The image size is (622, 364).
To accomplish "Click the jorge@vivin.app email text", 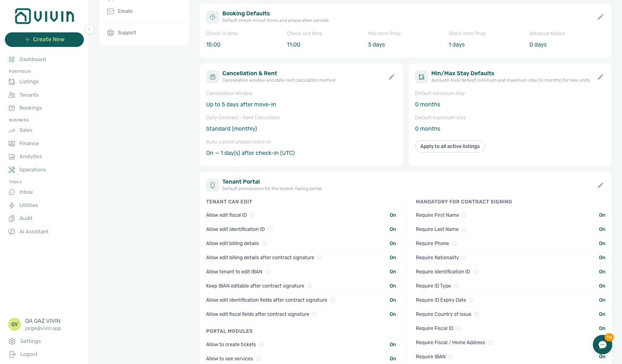I will [x=43, y=328].
